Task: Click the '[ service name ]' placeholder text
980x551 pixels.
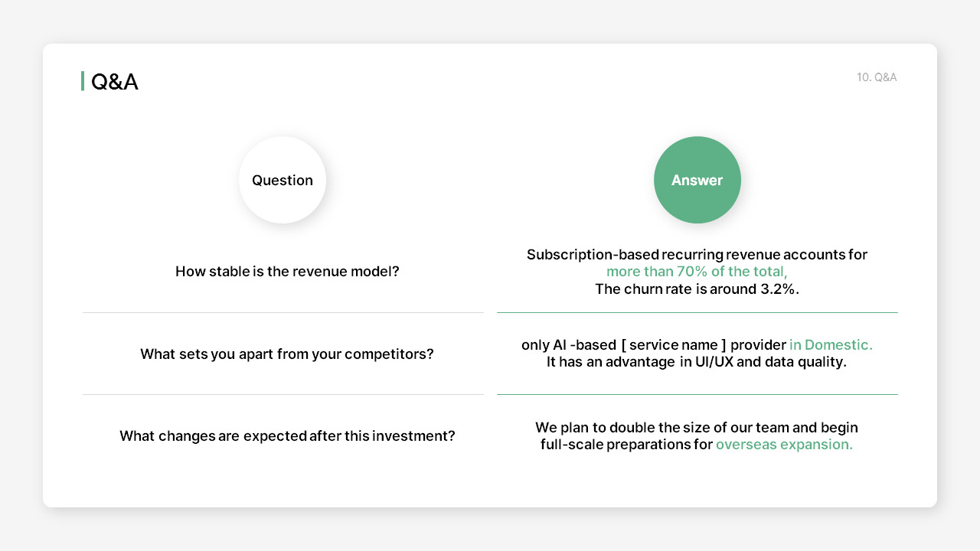Action: pyautogui.click(x=674, y=345)
